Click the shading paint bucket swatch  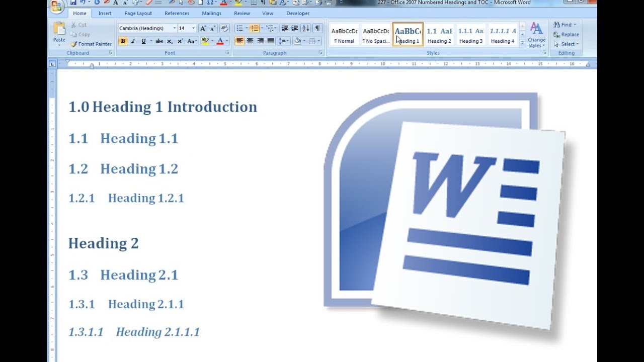[x=297, y=41]
